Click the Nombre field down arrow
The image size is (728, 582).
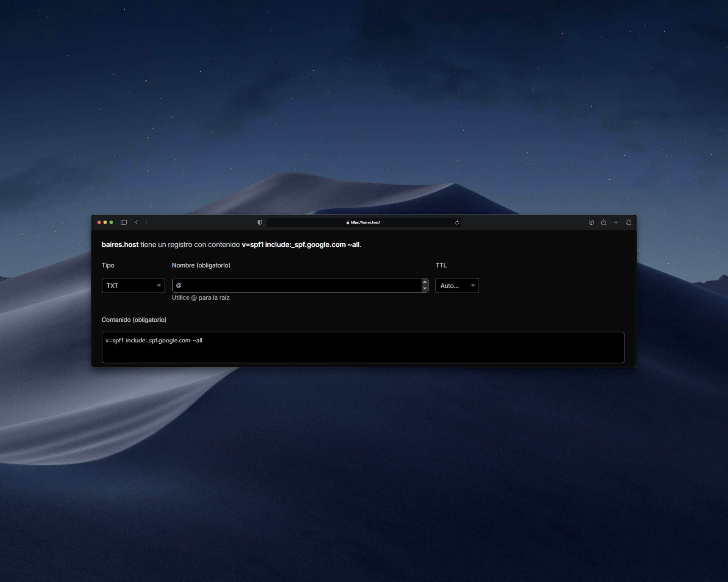point(425,289)
